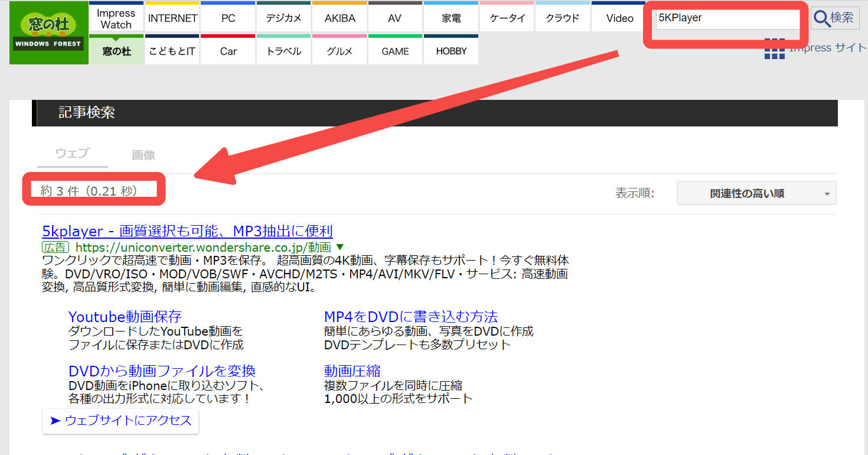This screenshot has height=455, width=868.
Task: Switch to the ウェブ results tab
Action: coord(72,154)
